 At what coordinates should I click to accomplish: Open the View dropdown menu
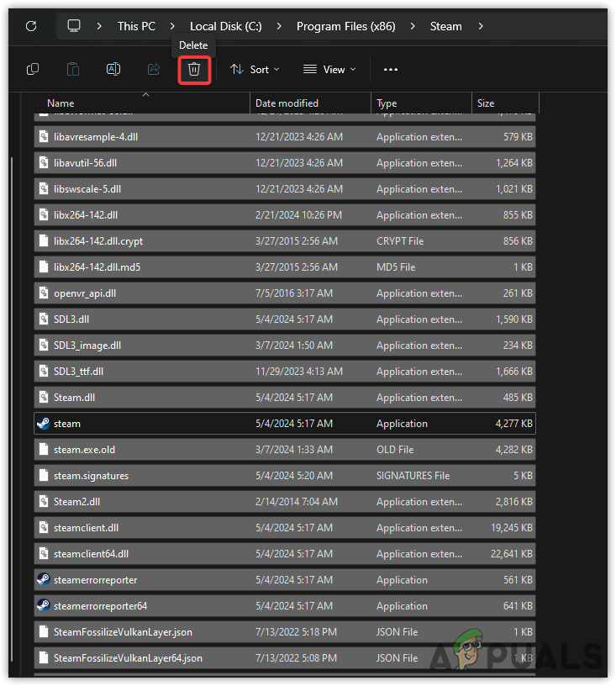coord(329,69)
